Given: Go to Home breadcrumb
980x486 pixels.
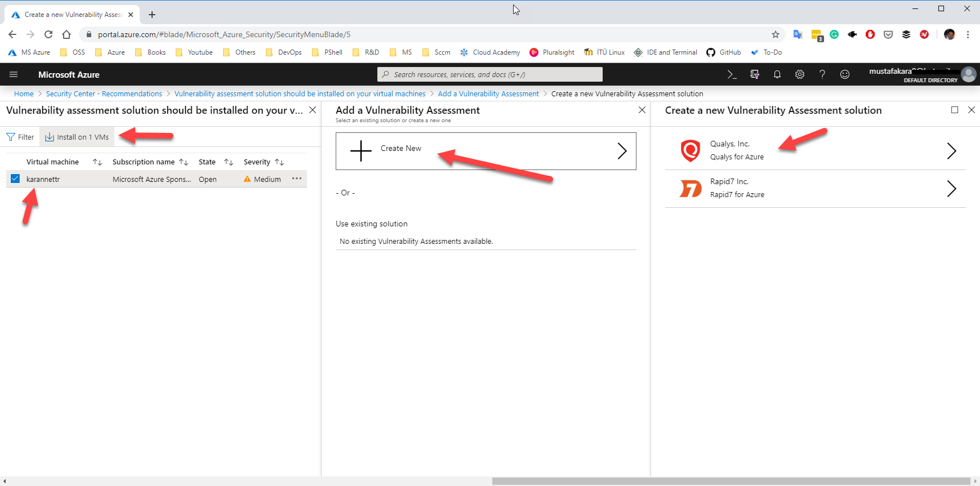Looking at the screenshot, I should (x=24, y=93).
